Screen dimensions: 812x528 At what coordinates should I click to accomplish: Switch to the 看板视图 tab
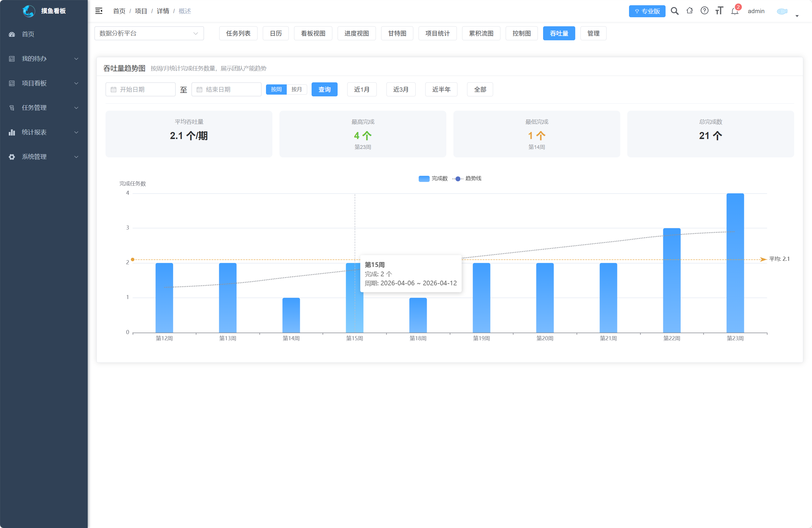coord(313,33)
